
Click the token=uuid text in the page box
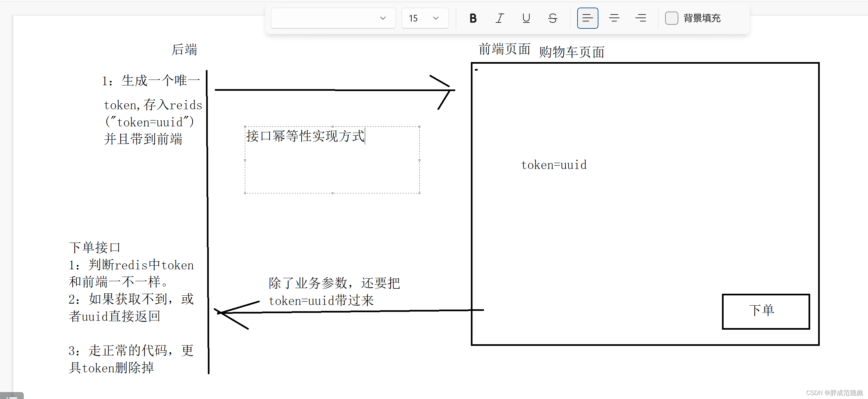point(554,165)
